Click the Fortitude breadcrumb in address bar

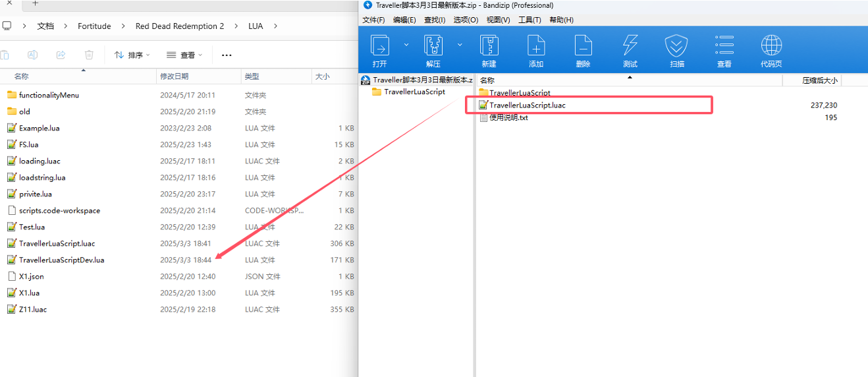(x=94, y=26)
